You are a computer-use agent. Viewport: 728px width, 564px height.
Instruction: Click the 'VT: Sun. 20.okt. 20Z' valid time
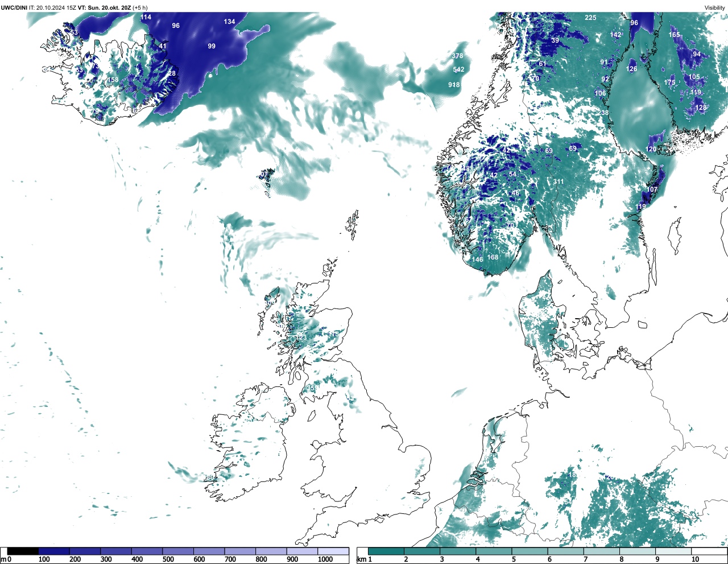[105, 8]
